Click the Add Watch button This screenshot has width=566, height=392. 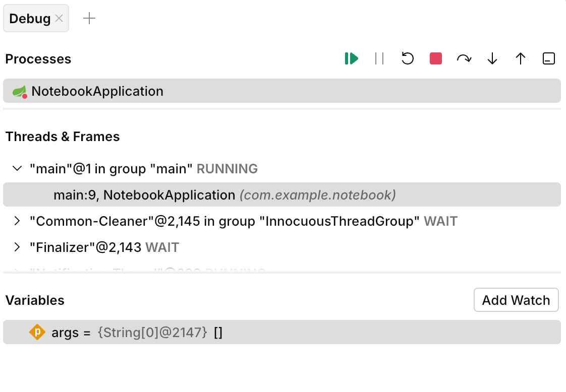pos(516,300)
